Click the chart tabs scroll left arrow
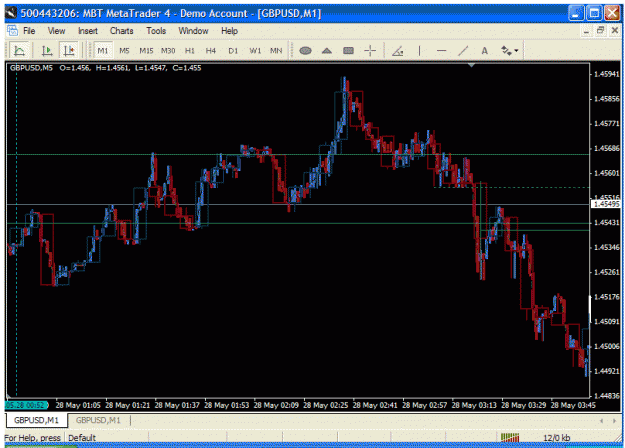The image size is (625, 448). (x=601, y=420)
